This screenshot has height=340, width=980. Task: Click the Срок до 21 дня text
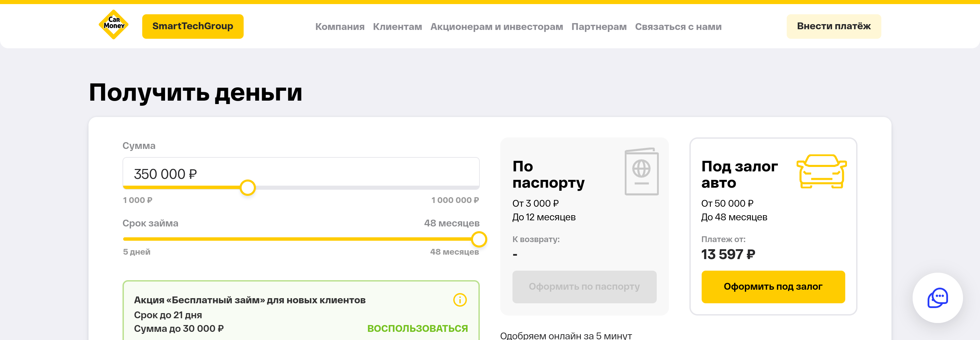(x=168, y=315)
